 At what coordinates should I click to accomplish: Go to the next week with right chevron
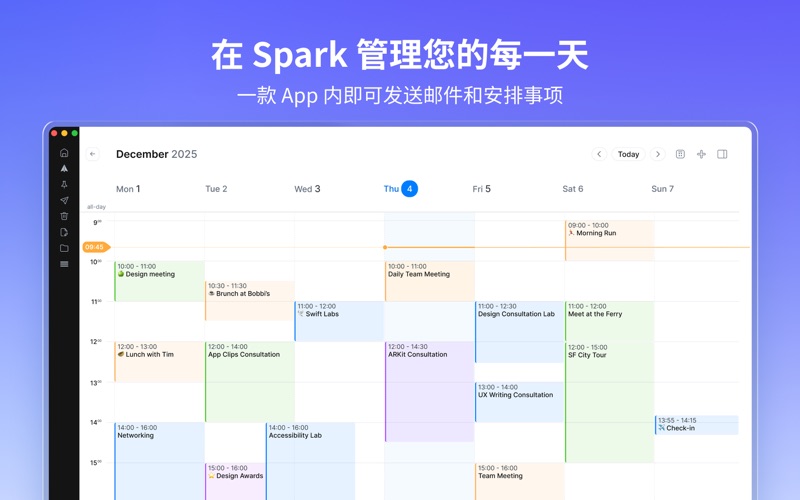click(658, 154)
